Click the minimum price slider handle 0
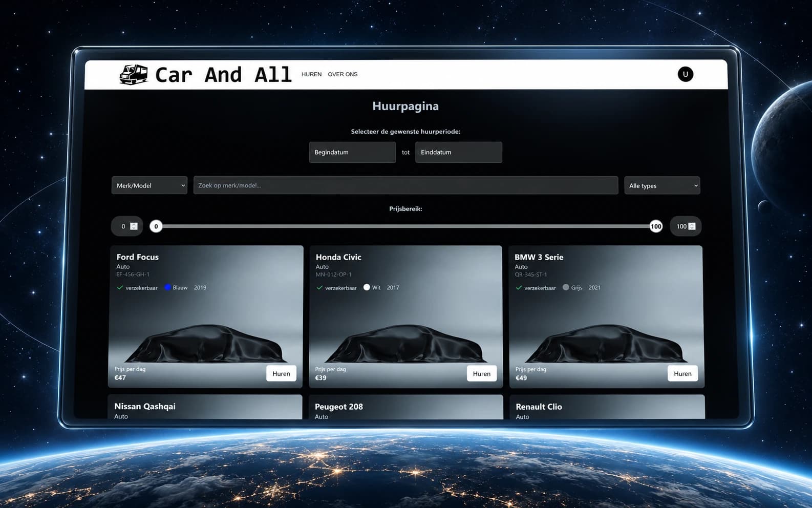 [156, 226]
